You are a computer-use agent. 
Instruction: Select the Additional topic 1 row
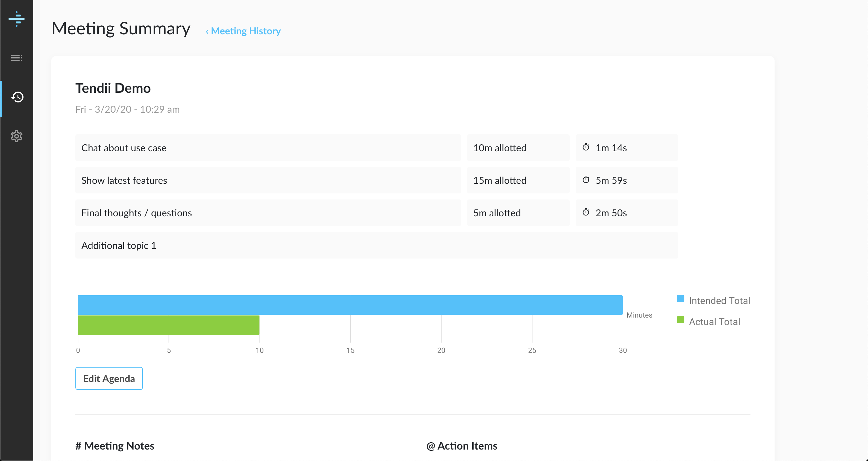tap(376, 245)
